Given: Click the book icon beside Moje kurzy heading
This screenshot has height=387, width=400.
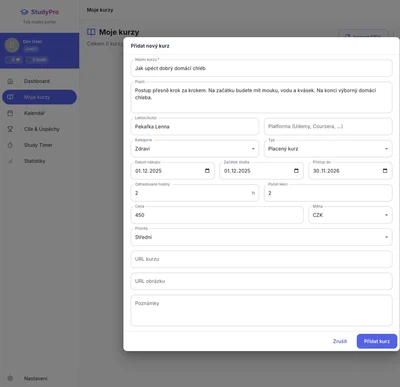Looking at the screenshot, I should click(91, 32).
